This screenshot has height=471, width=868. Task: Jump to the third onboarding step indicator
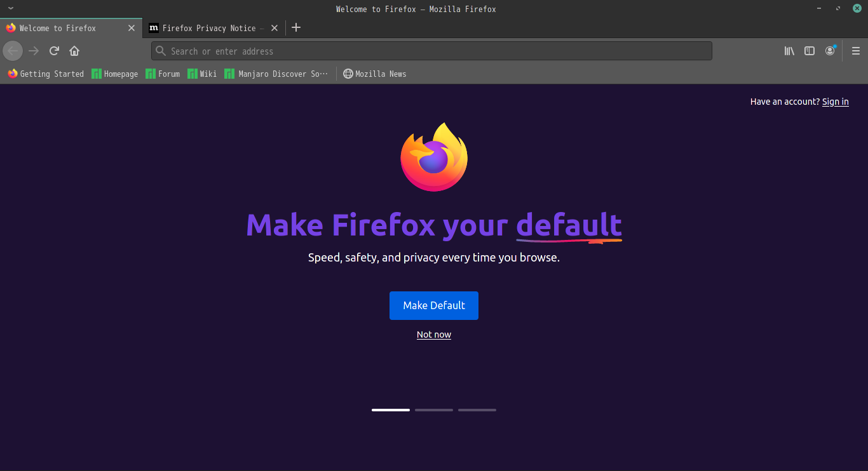tap(477, 410)
